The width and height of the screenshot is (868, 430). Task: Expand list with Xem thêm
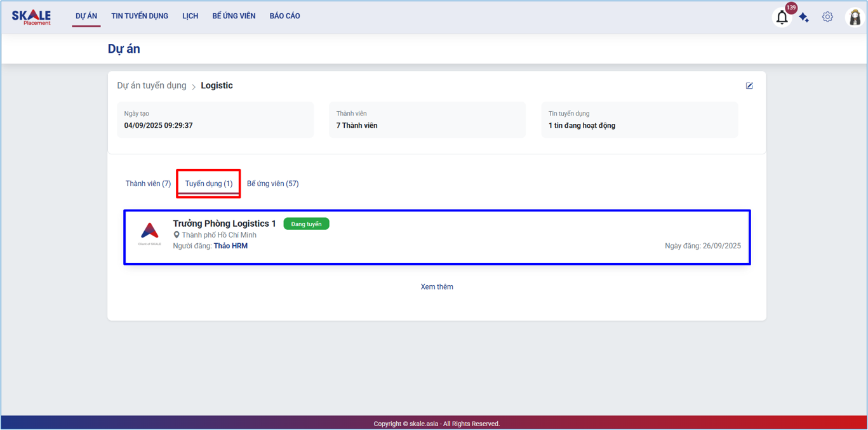pyautogui.click(x=437, y=287)
